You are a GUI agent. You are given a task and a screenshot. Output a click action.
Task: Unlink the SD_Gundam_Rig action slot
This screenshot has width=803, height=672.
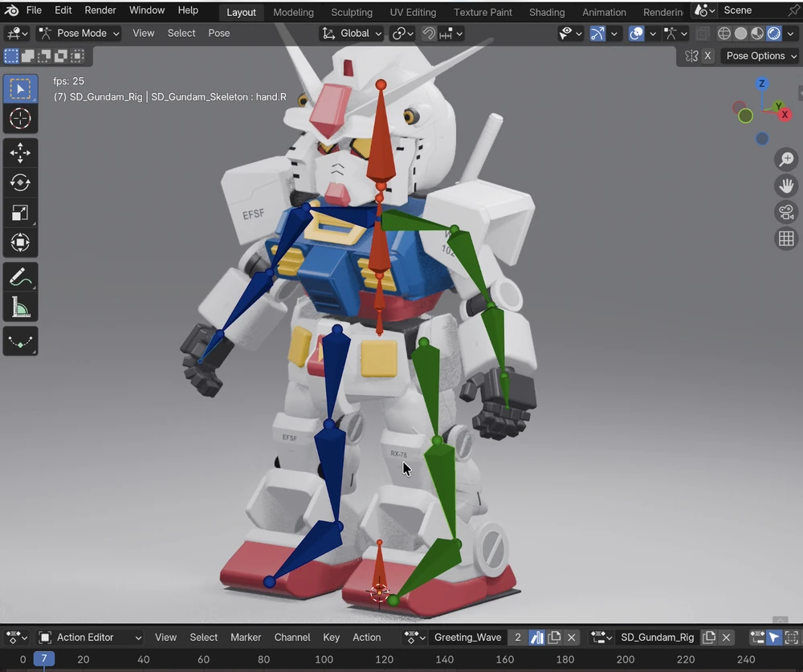point(726,637)
